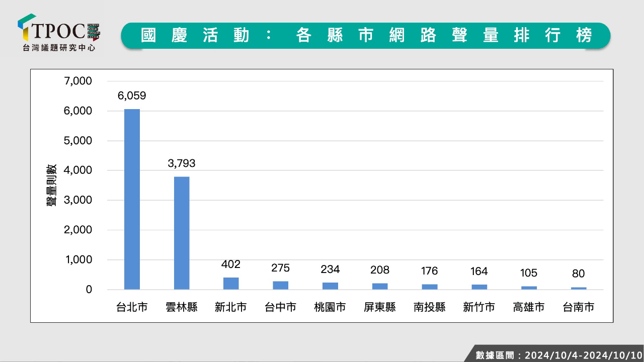
Task: Click the 台北市 blue bar
Action: [132, 199]
